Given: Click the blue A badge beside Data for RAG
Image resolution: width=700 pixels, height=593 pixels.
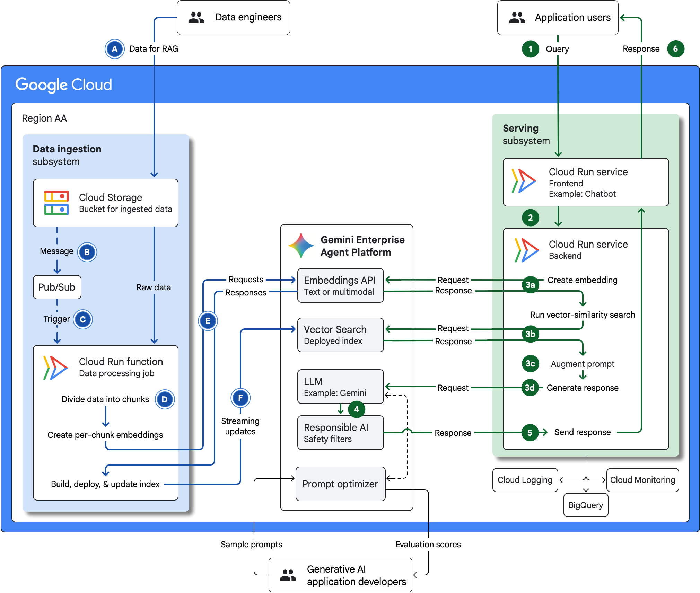Looking at the screenshot, I should [x=115, y=49].
